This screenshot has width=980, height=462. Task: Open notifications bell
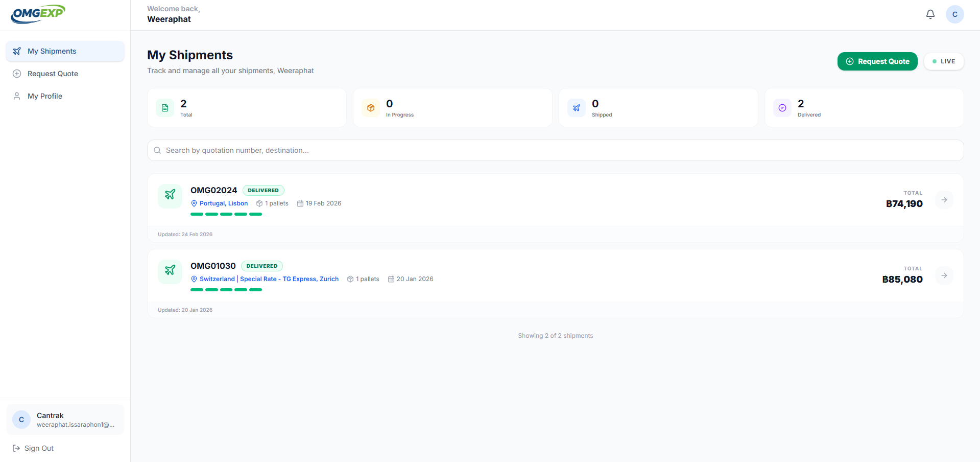(930, 14)
